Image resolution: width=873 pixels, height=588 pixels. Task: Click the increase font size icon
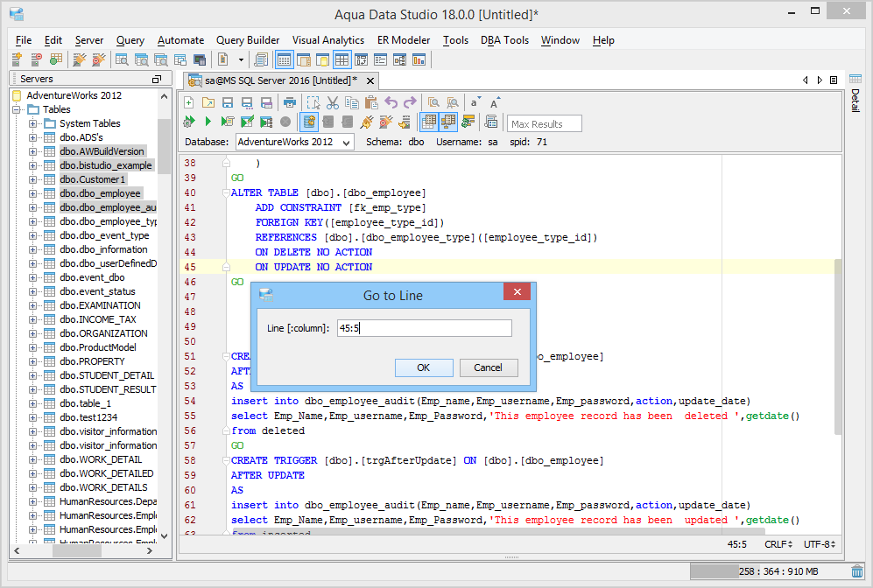point(495,102)
